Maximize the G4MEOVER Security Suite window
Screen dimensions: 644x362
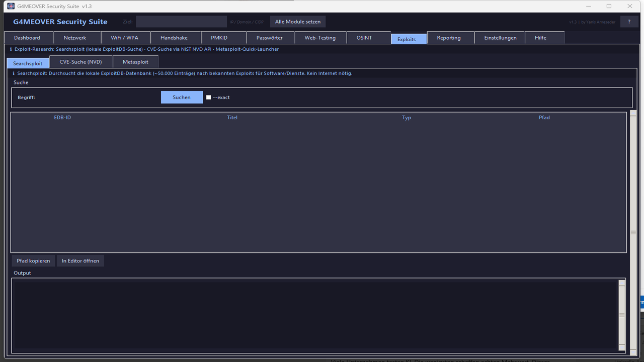(609, 6)
